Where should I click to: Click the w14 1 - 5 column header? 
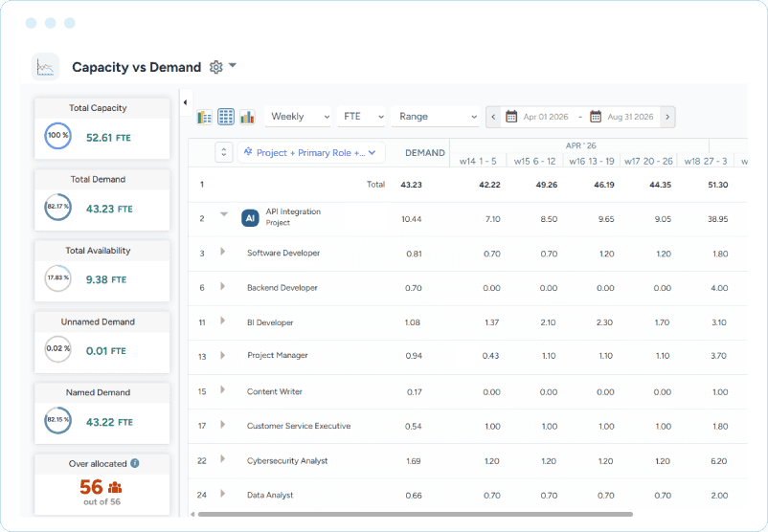(478, 161)
